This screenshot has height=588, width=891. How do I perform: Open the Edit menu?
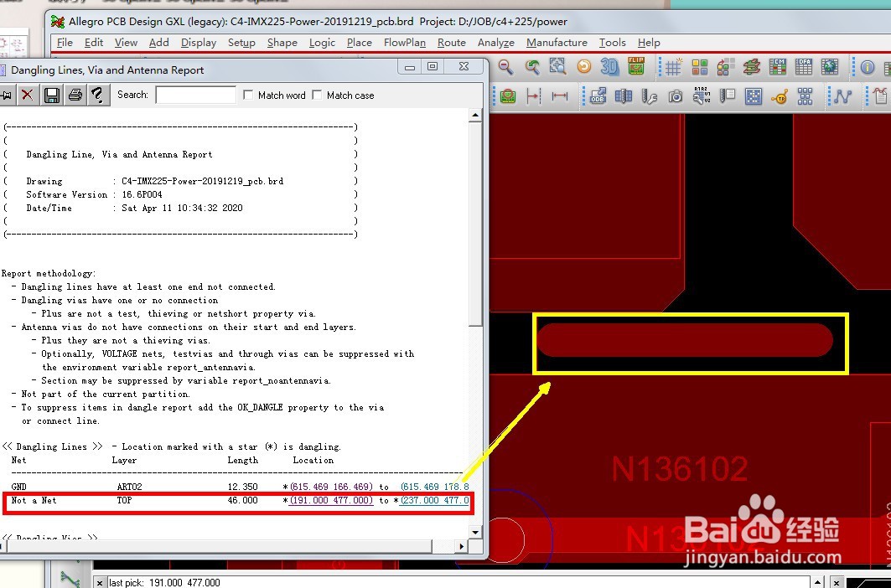coord(94,43)
